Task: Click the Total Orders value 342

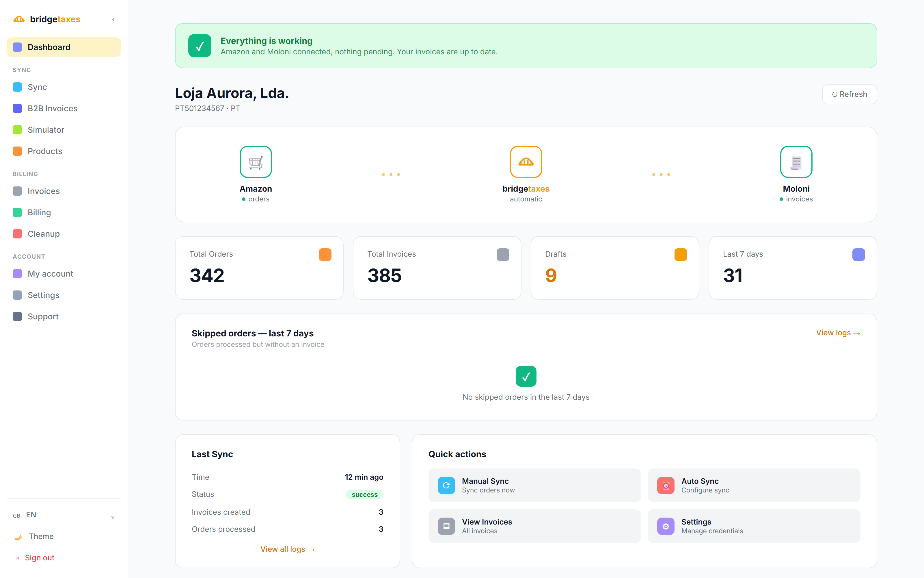Action: point(207,276)
